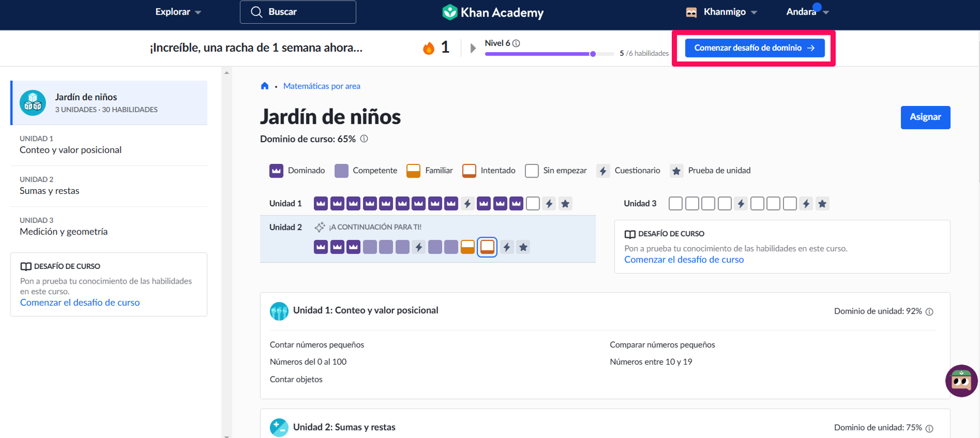Click the streak flame icon
This screenshot has height=438, width=980.
(429, 48)
